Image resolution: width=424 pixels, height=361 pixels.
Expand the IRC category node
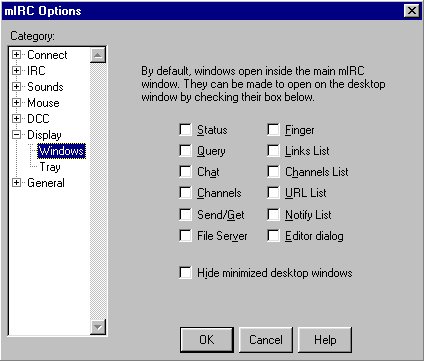tap(16, 71)
